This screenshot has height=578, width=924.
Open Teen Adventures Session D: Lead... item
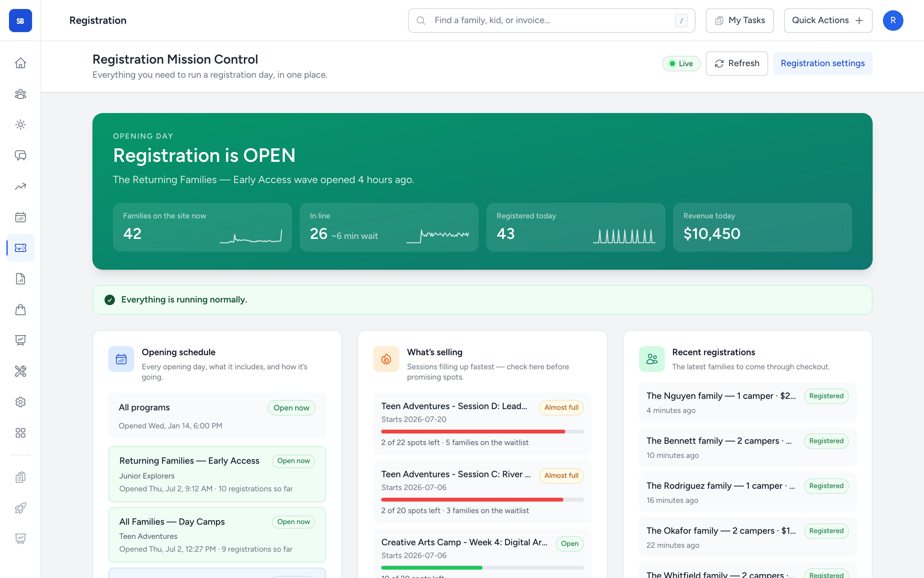pos(482,424)
